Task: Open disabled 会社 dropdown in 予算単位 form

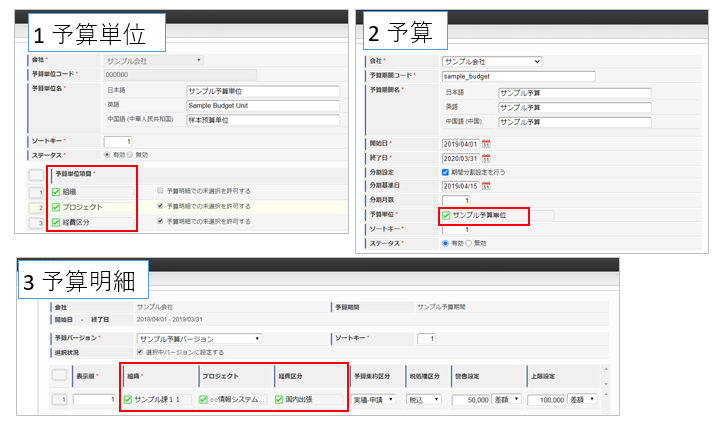Action: tap(153, 60)
